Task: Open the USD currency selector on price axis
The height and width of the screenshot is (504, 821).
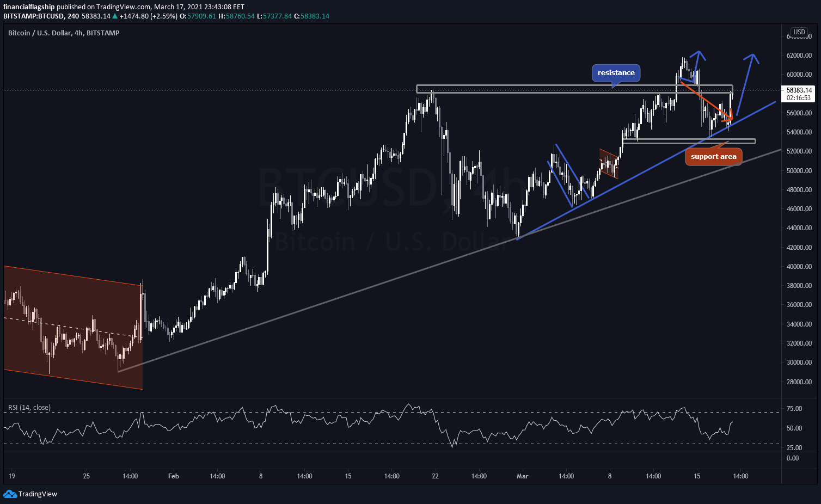Action: pyautogui.click(x=799, y=32)
